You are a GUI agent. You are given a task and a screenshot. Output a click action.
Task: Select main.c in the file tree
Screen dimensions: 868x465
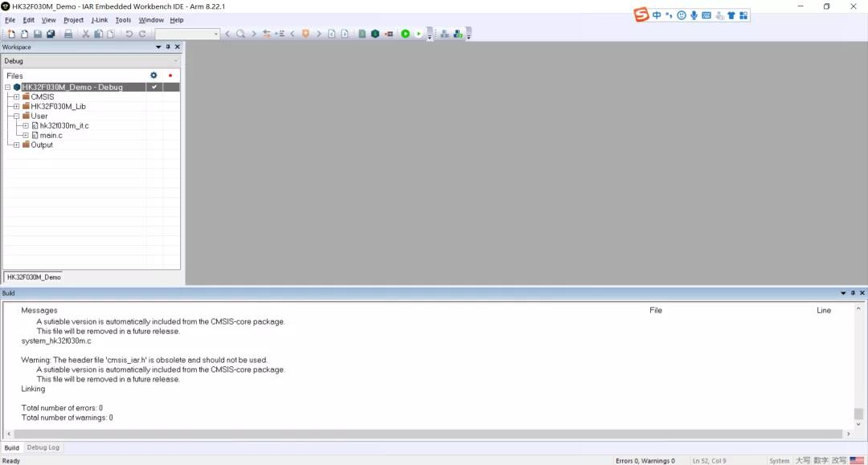[51, 136]
